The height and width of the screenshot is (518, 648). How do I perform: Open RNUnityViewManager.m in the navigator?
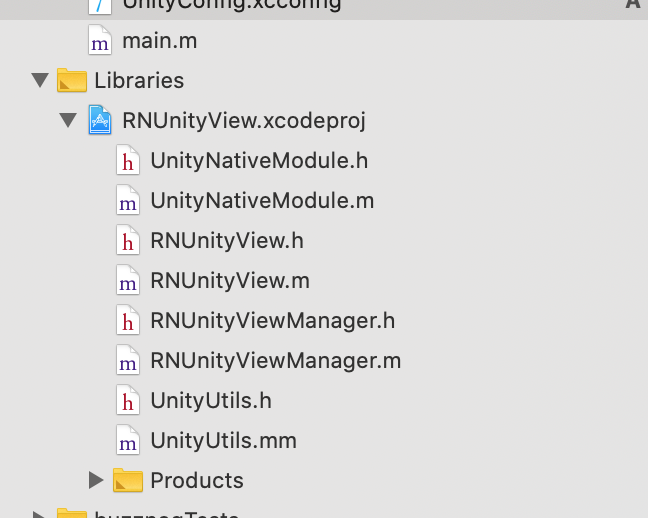tap(276, 361)
